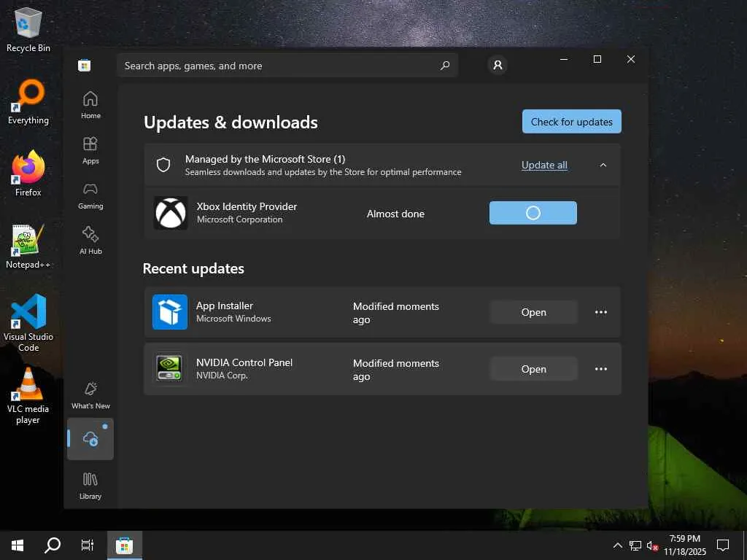
Task: Open the Home section in sidebar
Action: point(90,105)
